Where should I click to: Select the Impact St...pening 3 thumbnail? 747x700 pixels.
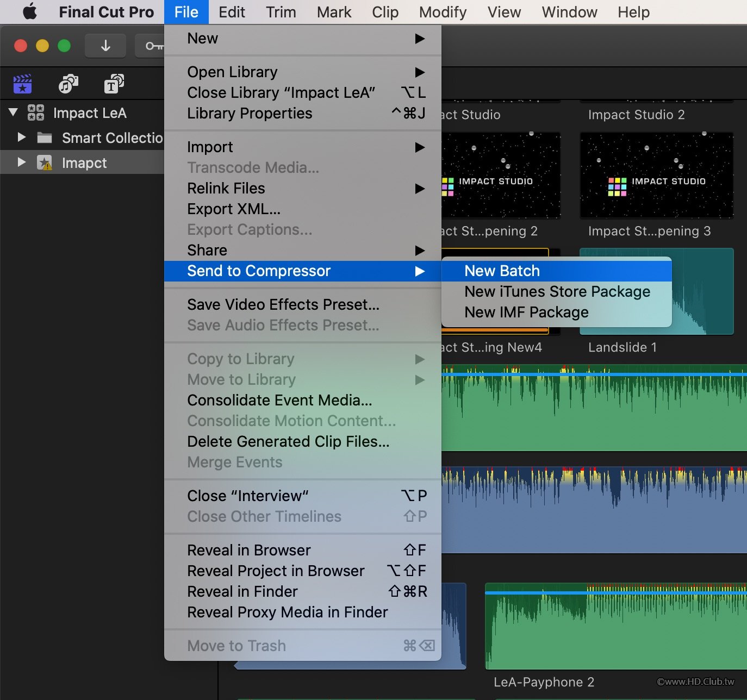point(656,176)
